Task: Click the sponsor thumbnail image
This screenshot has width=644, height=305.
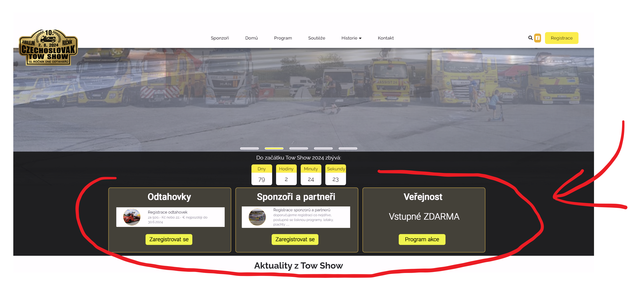Action: click(257, 217)
